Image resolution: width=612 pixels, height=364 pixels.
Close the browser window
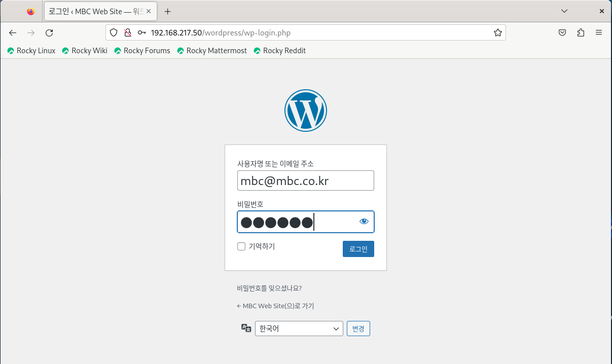(x=602, y=11)
